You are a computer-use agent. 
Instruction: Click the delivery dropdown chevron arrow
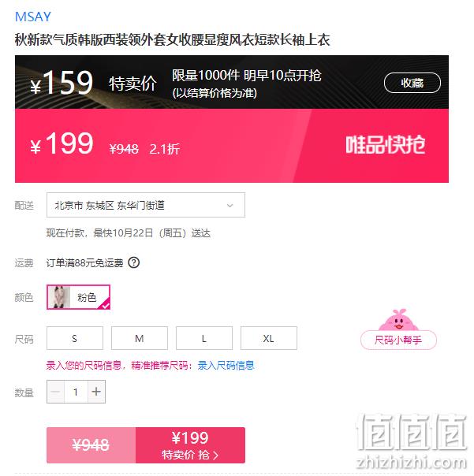point(230,206)
